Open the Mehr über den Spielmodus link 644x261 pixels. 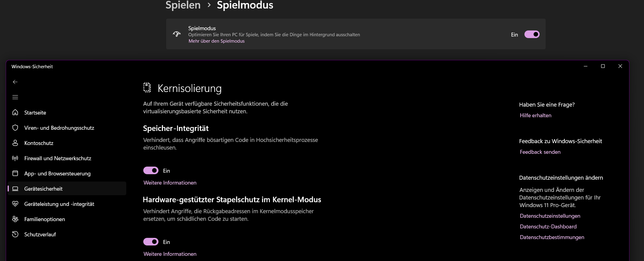tap(217, 41)
